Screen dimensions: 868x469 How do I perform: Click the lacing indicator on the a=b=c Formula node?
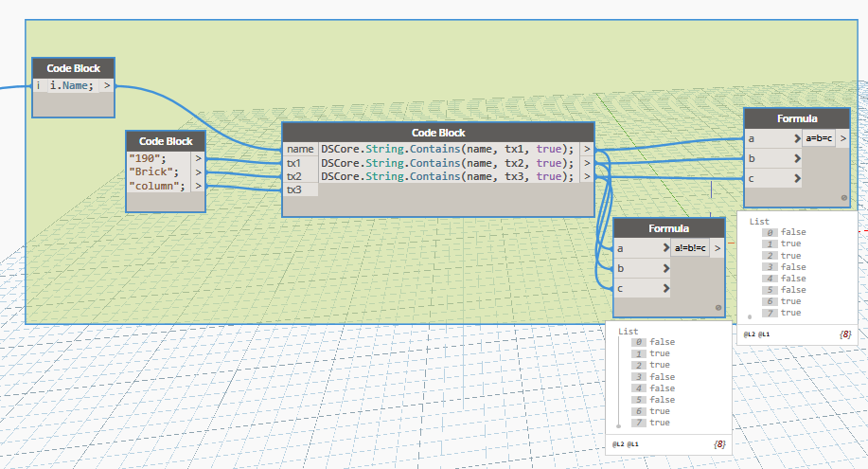[843, 197]
